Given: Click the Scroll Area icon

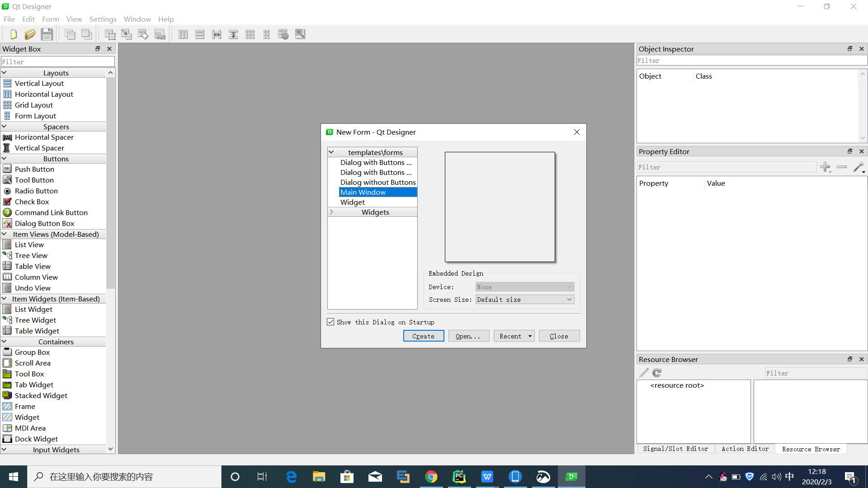Looking at the screenshot, I should coord(8,363).
